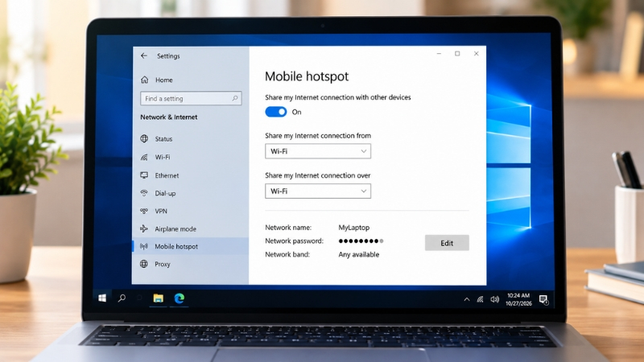Click the network icon in system tray
644x362 pixels.
(480, 299)
